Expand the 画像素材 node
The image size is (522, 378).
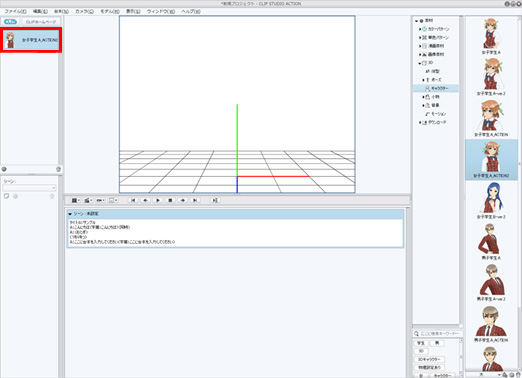[x=420, y=54]
